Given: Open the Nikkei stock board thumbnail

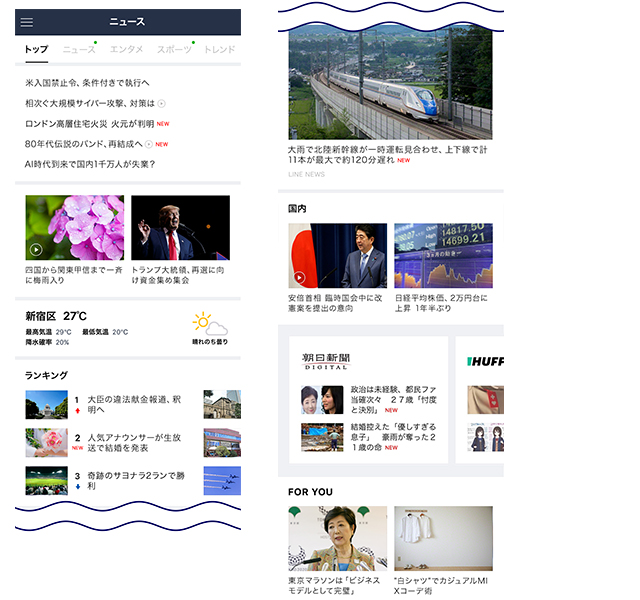Looking at the screenshot, I should click(x=443, y=256).
